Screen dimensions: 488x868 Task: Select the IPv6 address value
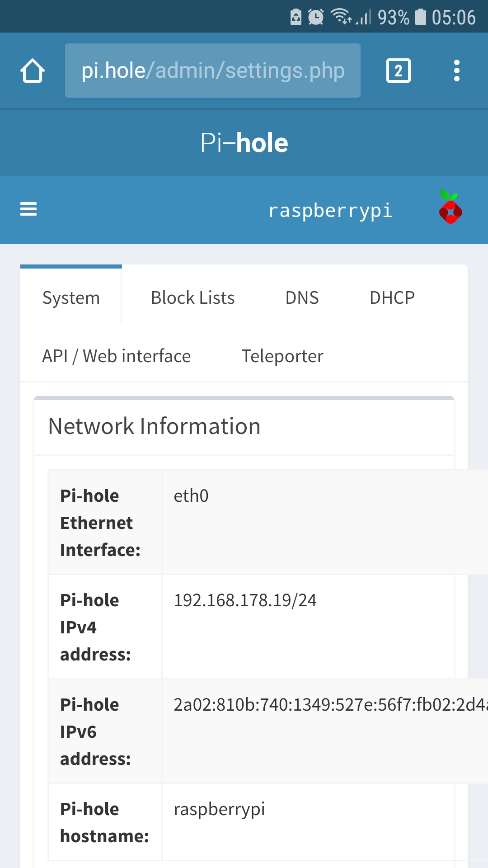[331, 705]
